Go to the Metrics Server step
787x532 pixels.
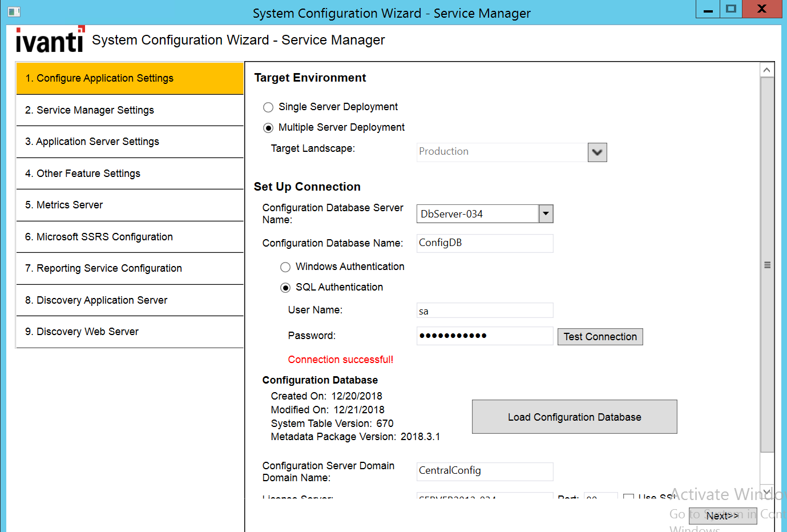[130, 205]
